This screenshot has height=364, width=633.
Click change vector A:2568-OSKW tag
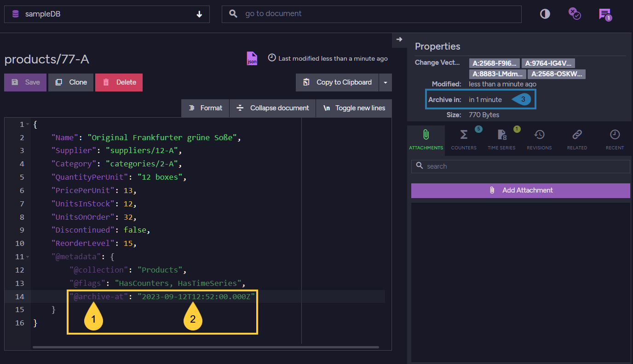click(557, 74)
